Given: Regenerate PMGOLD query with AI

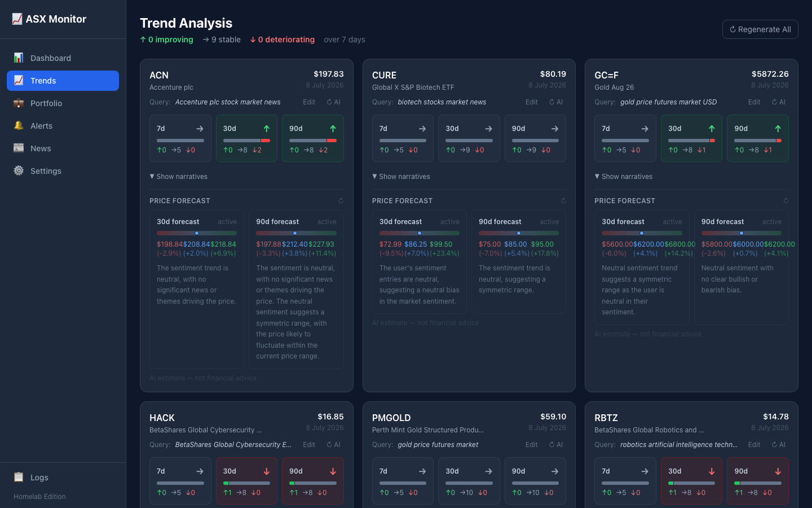Looking at the screenshot, I should (556, 445).
